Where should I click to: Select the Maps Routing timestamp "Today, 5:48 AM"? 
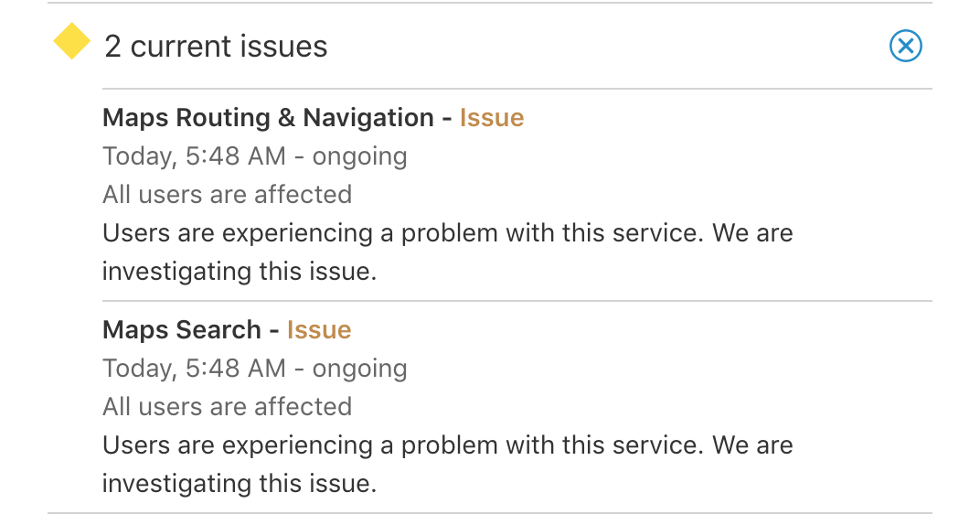click(x=195, y=156)
